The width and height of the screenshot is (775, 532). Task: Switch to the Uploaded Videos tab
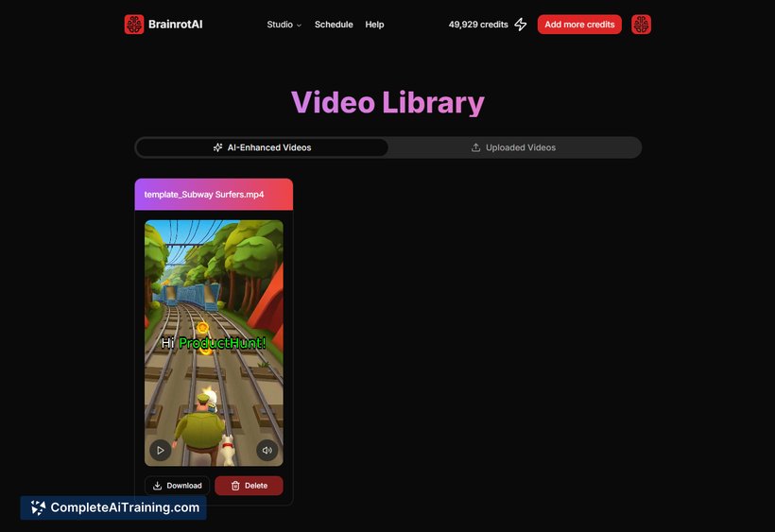pos(513,147)
